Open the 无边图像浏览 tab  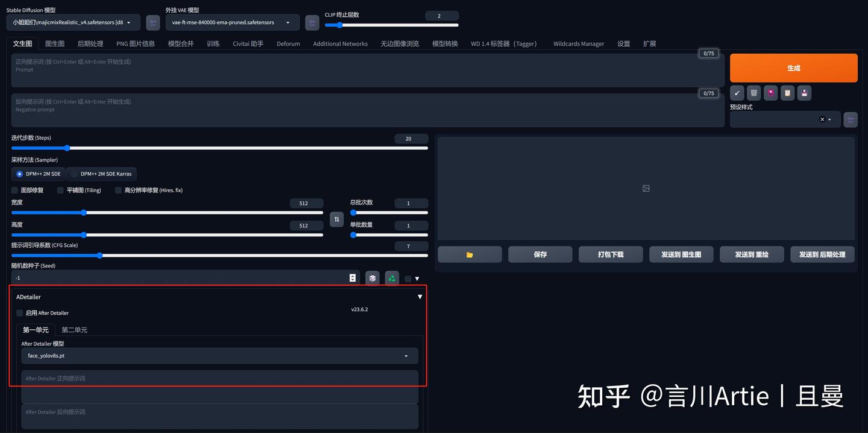[x=400, y=43]
